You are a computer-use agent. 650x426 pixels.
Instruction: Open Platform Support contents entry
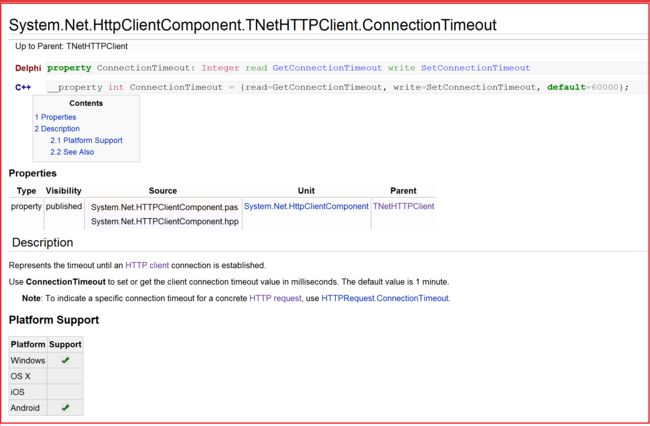(x=86, y=140)
